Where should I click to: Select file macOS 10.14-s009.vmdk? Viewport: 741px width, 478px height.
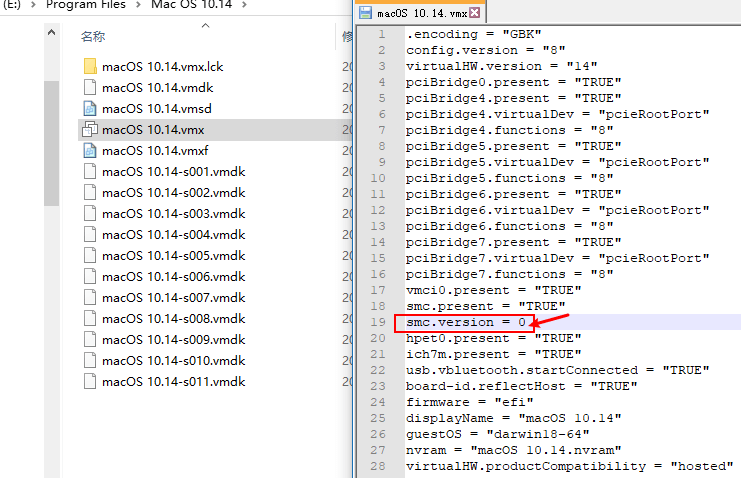click(x=173, y=339)
